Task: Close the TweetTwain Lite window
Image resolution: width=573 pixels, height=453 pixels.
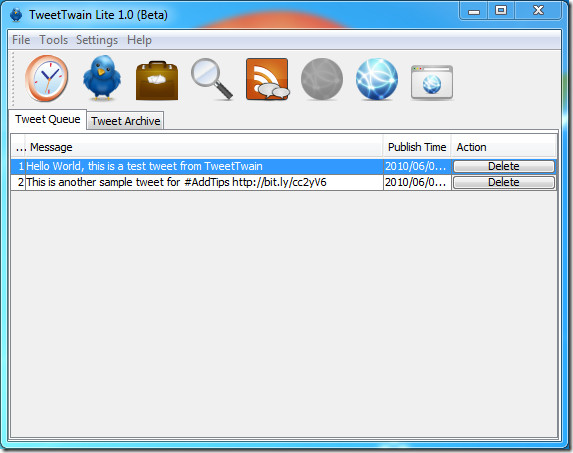Action: click(x=538, y=11)
